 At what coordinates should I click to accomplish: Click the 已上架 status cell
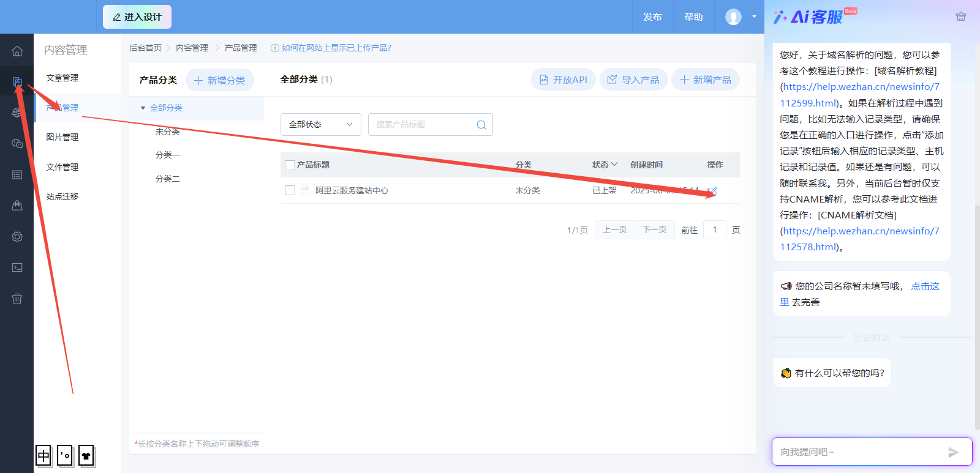click(605, 190)
